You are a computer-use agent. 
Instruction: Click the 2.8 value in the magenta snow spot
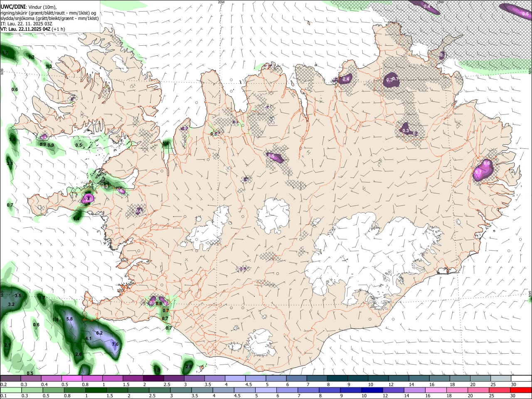click(88, 199)
